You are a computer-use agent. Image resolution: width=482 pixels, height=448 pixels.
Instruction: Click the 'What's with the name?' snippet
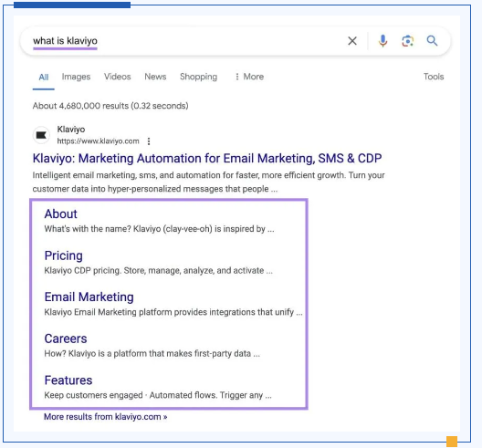(x=159, y=229)
